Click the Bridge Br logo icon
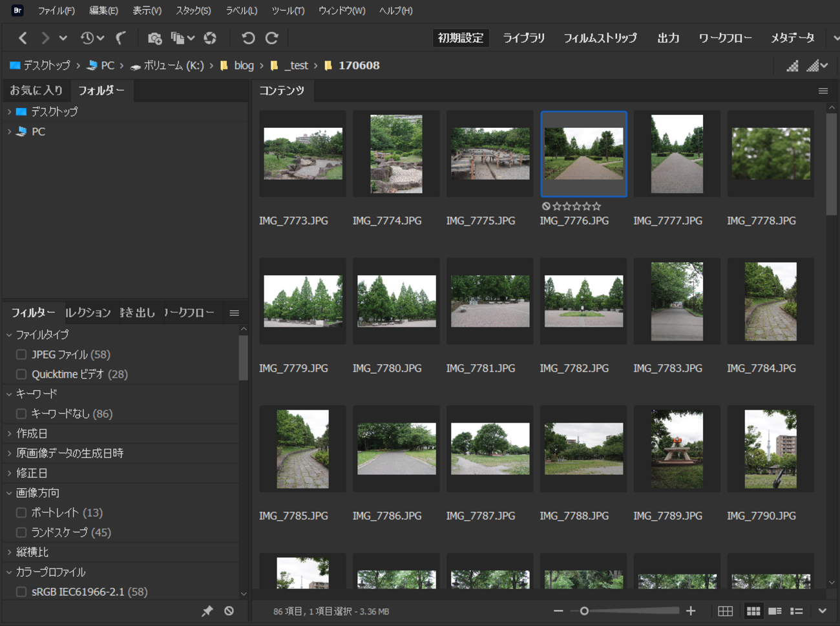This screenshot has height=626, width=840. point(17,10)
